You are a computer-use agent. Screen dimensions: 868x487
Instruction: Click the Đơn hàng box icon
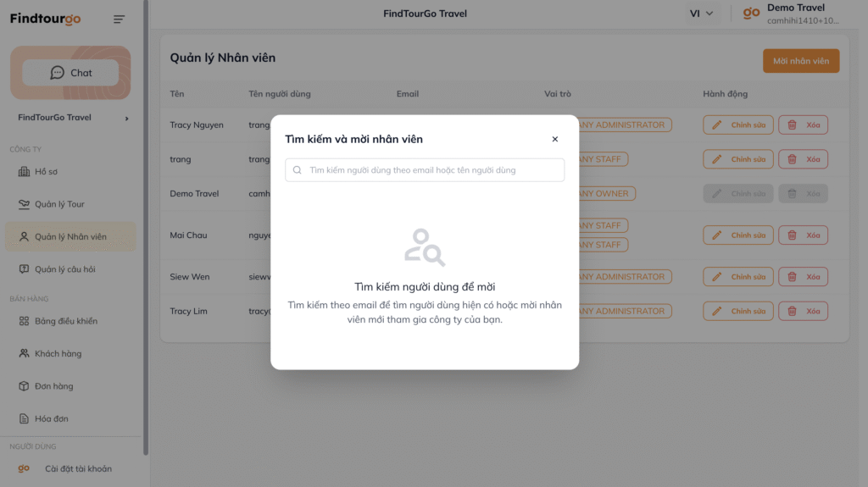point(25,386)
